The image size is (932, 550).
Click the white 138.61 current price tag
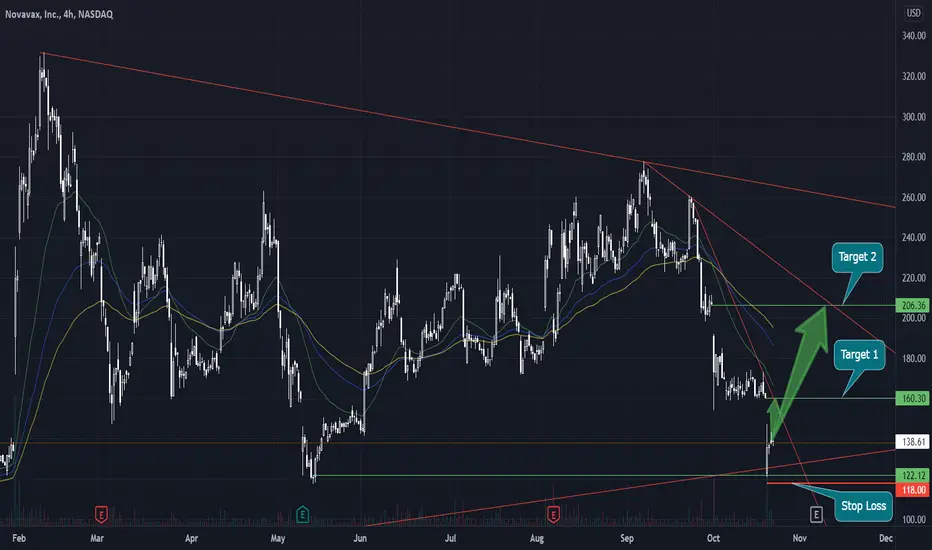tap(912, 442)
